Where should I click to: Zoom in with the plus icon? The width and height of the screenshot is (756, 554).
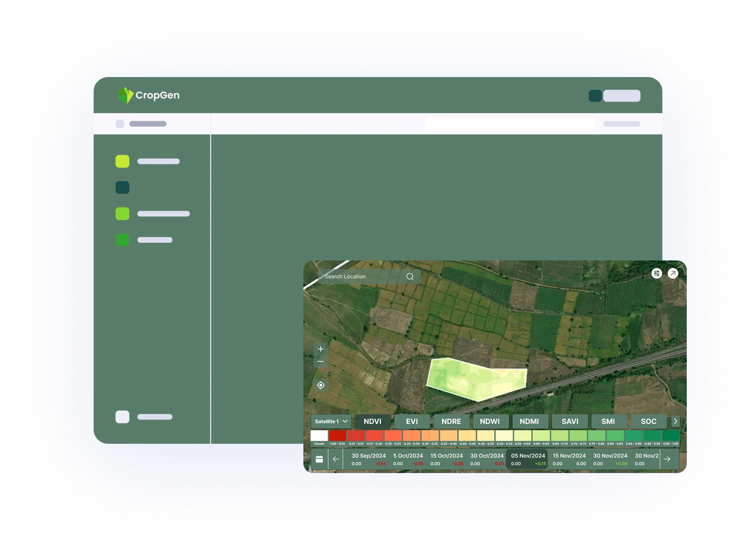coord(320,349)
